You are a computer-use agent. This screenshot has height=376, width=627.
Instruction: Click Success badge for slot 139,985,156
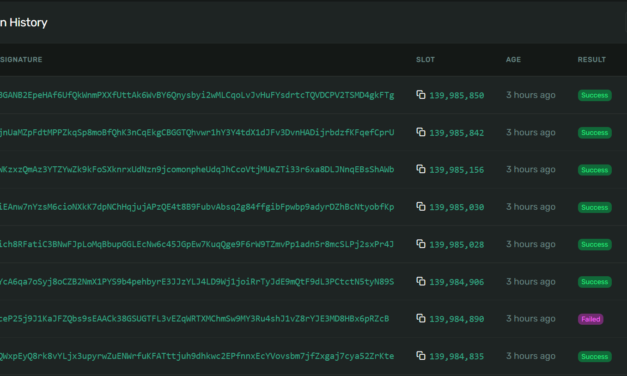tap(595, 170)
